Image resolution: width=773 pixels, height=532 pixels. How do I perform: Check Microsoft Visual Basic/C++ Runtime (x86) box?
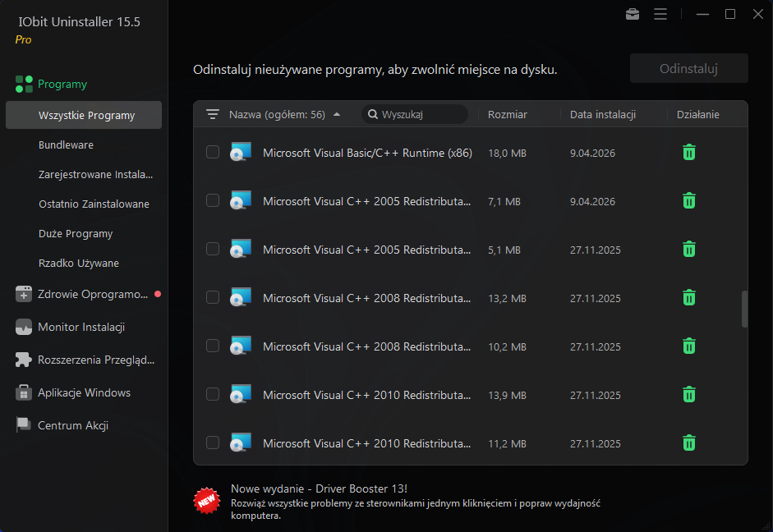coord(213,152)
